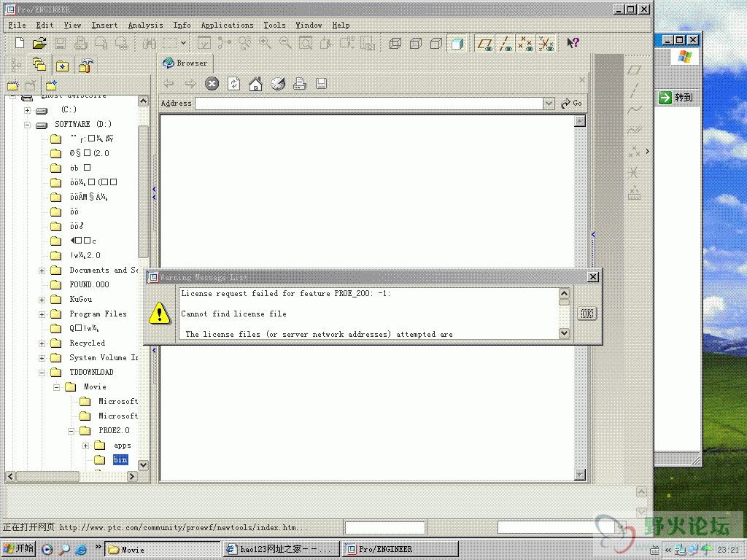747x560 pixels.
Task: Open the Connections navigator tab
Action: (86, 65)
